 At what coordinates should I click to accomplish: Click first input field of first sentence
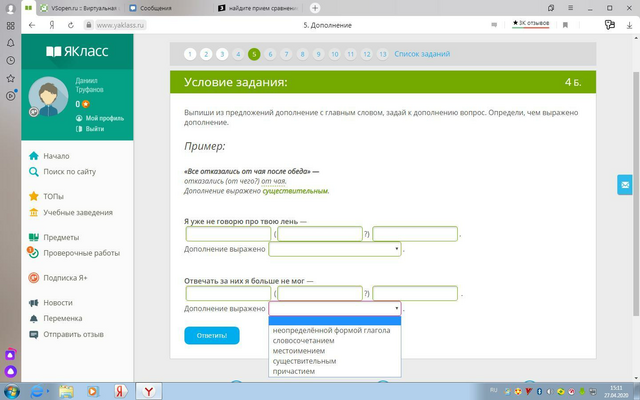(228, 234)
